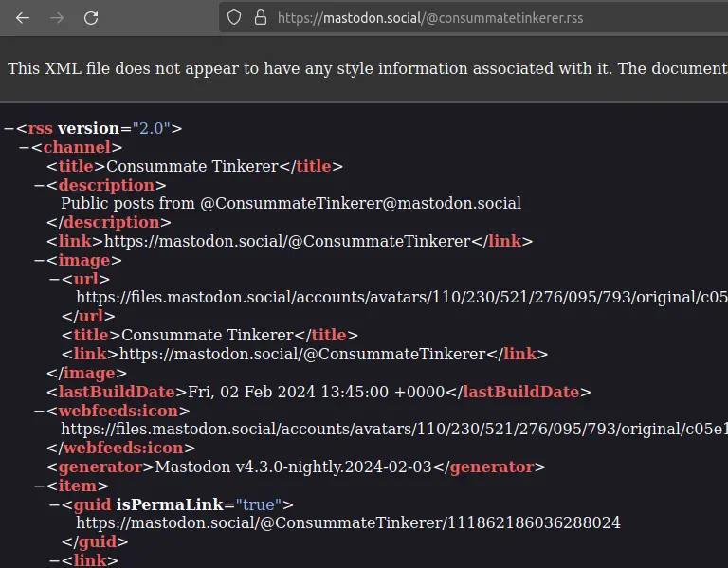
Task: Click the site security padlock icon
Action: click(x=260, y=18)
